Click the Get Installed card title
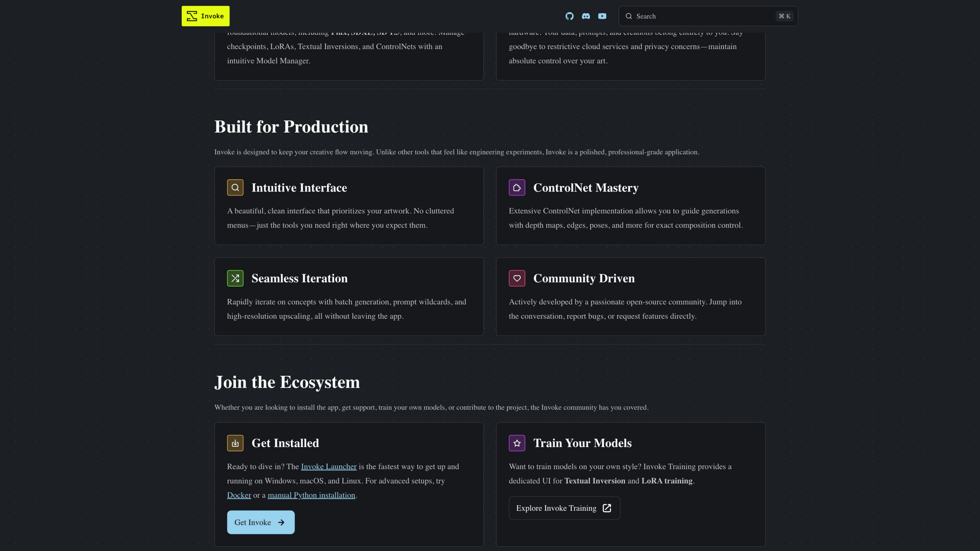 pyautogui.click(x=285, y=443)
